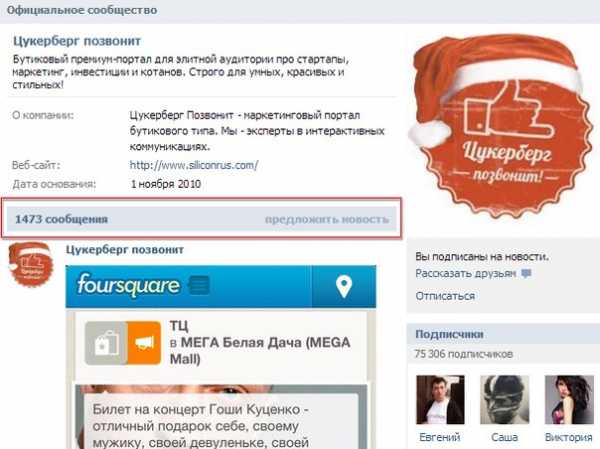Viewport: 600px width, 449px height.
Task: Open the large Цукерберг позвонит community logo
Action: pyautogui.click(x=502, y=125)
